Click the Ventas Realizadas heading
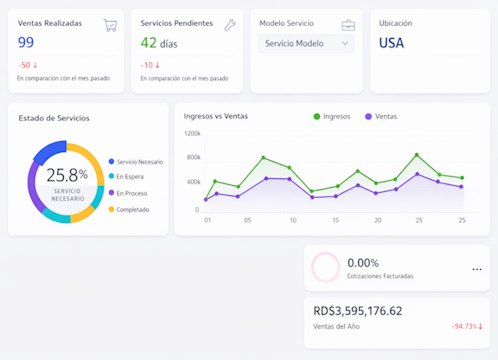This screenshot has height=360, width=498. click(50, 23)
